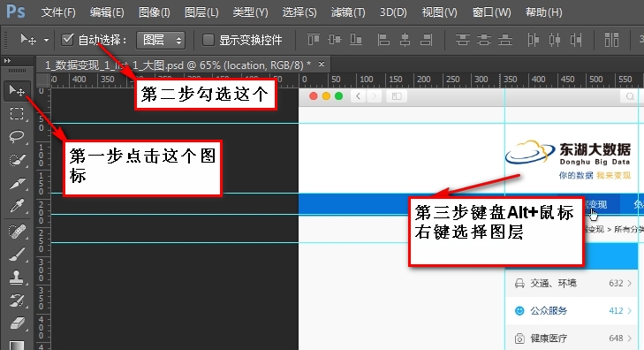The width and height of the screenshot is (644, 350).
Task: Click mockup browser sidebar toggle icon
Action: (x=397, y=96)
